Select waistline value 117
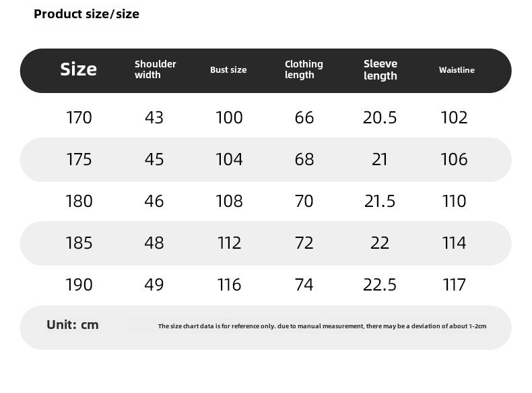Viewport: 532px width, 393px height. pyautogui.click(x=455, y=285)
